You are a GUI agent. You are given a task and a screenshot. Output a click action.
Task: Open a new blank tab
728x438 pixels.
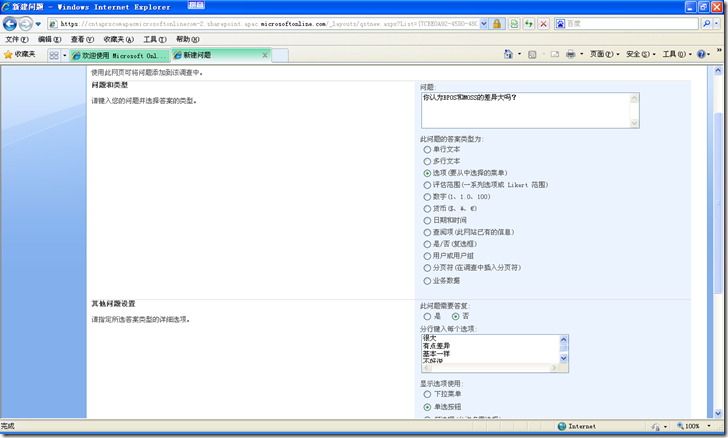[280, 55]
